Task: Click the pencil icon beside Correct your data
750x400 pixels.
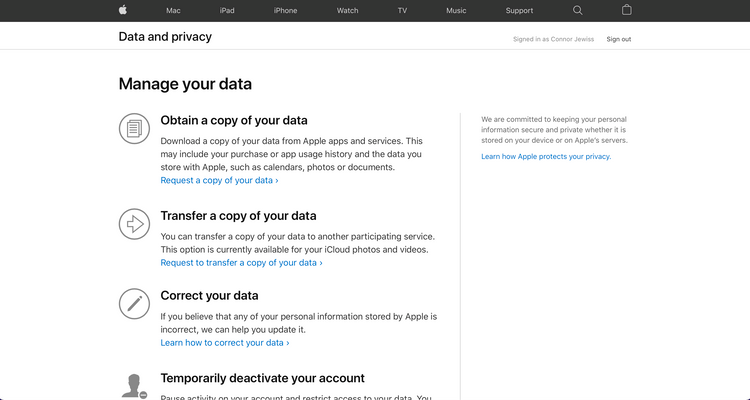Action: [x=134, y=303]
